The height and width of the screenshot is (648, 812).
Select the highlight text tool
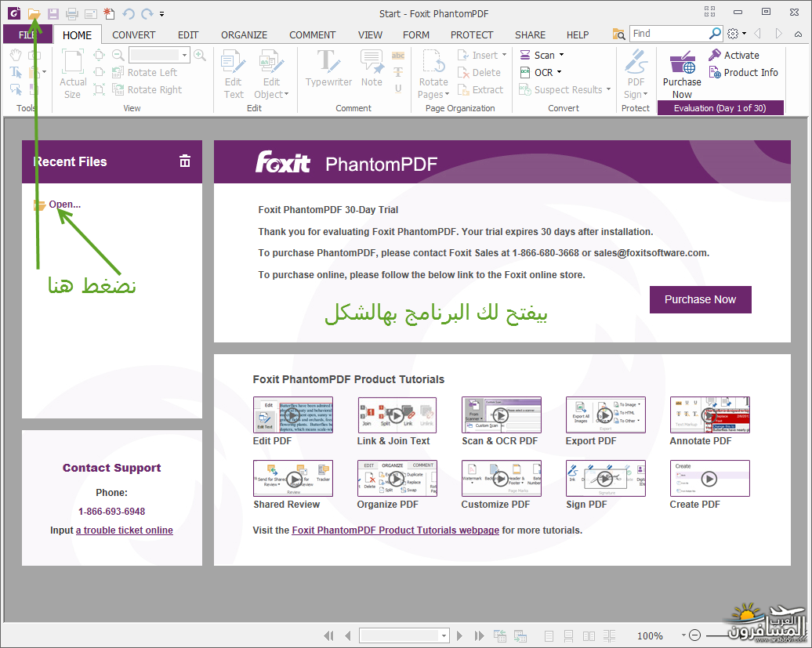click(397, 56)
